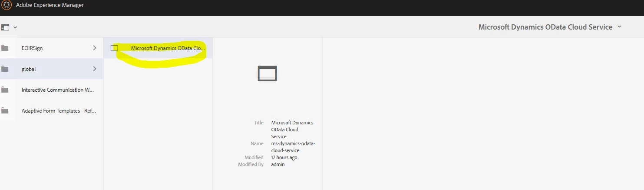
Task: Click the 'Modified By' label
Action: click(x=251, y=164)
